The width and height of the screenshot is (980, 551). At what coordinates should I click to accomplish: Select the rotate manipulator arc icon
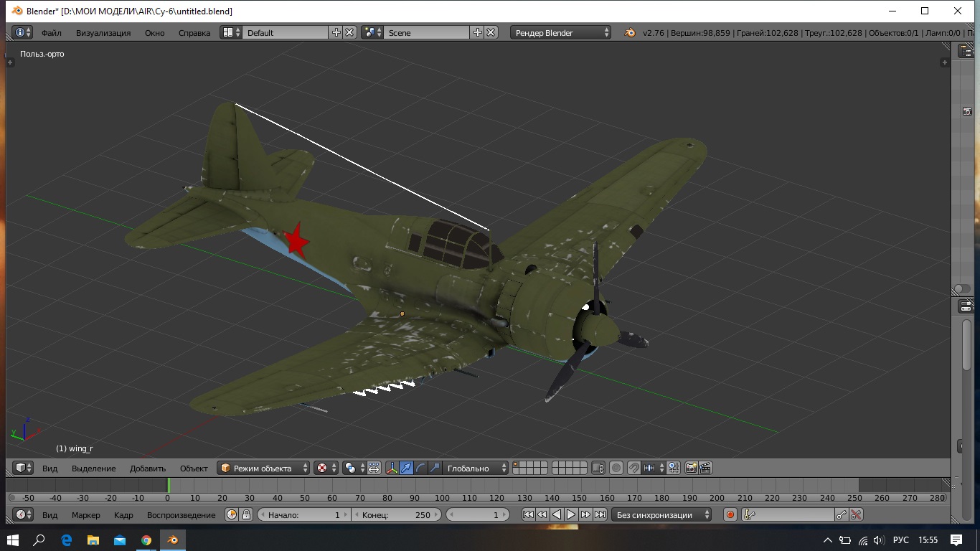[420, 468]
